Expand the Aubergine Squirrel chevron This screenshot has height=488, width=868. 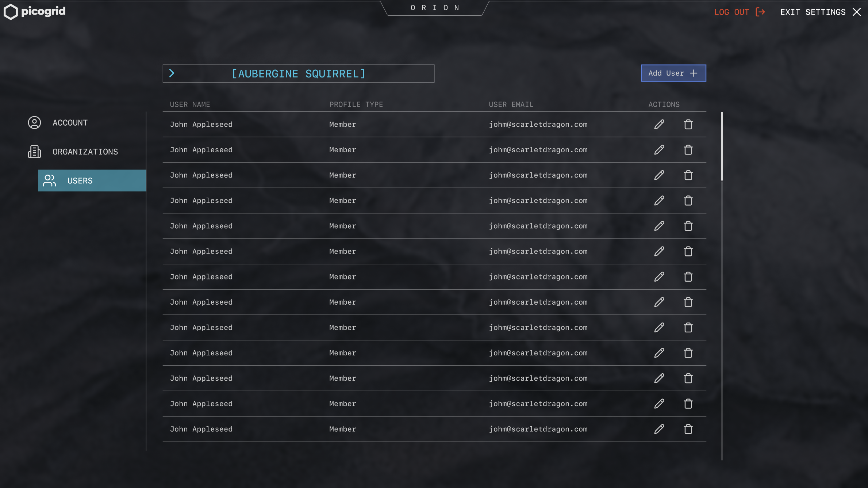pos(172,73)
